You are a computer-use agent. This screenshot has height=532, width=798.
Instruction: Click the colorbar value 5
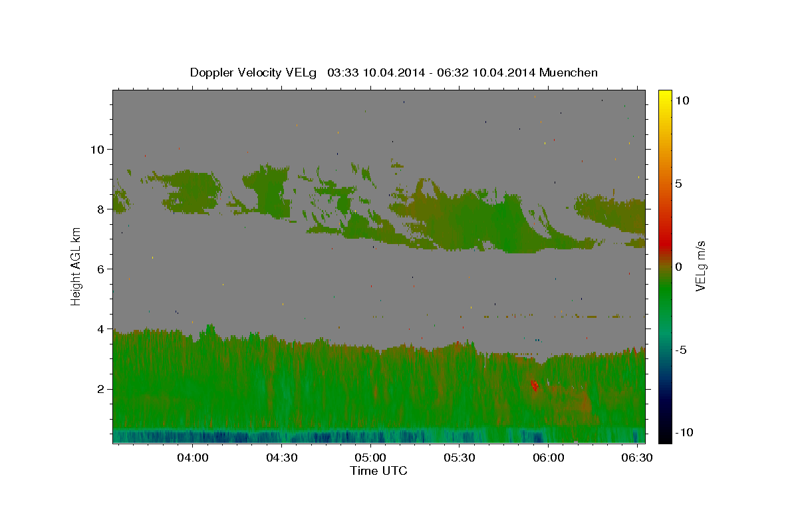(x=679, y=184)
